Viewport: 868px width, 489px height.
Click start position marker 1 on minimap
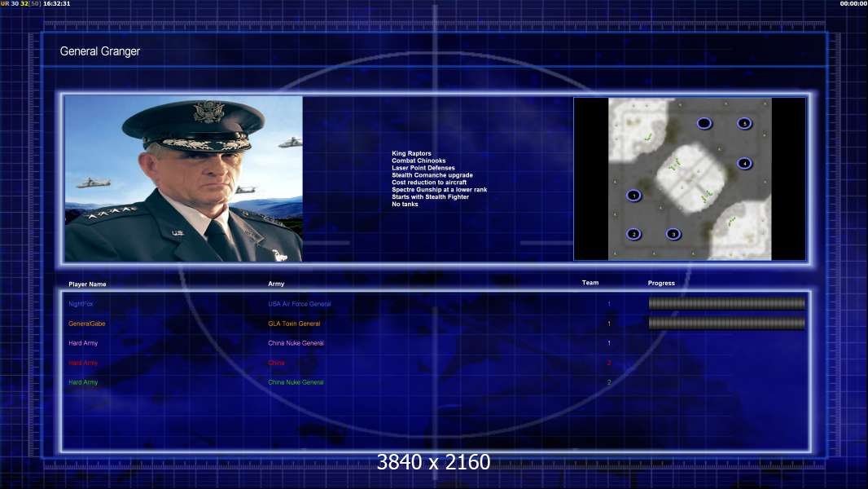(x=634, y=196)
